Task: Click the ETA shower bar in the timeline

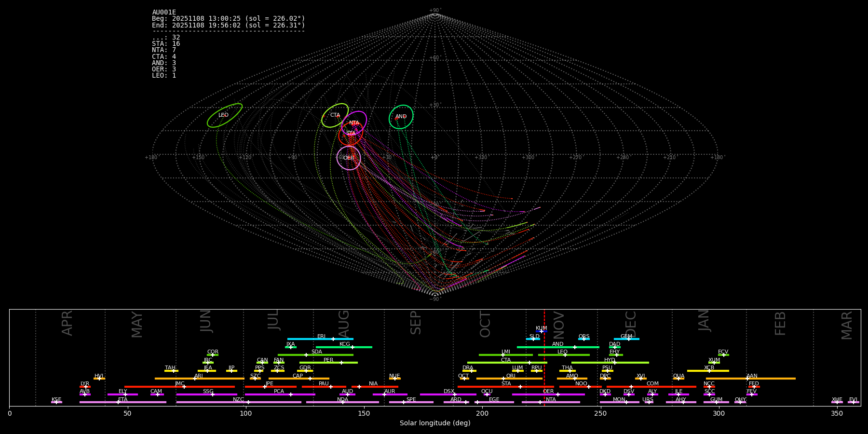Action: (x=123, y=402)
